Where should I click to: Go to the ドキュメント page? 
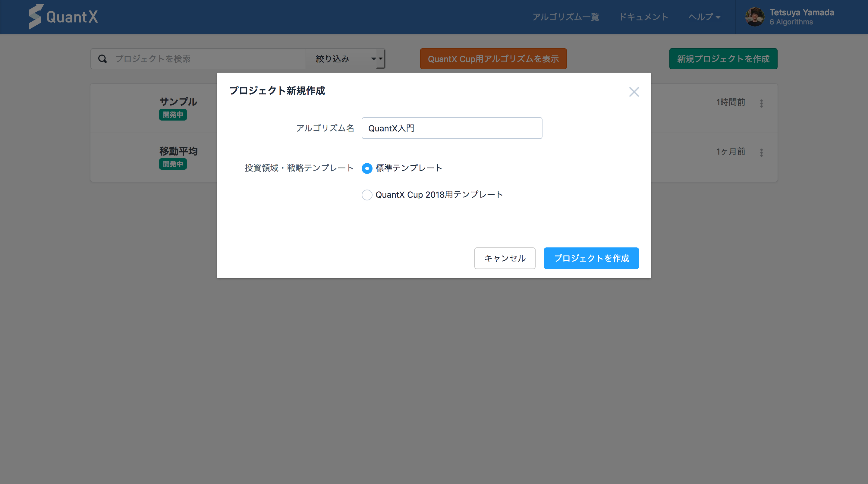click(x=643, y=17)
